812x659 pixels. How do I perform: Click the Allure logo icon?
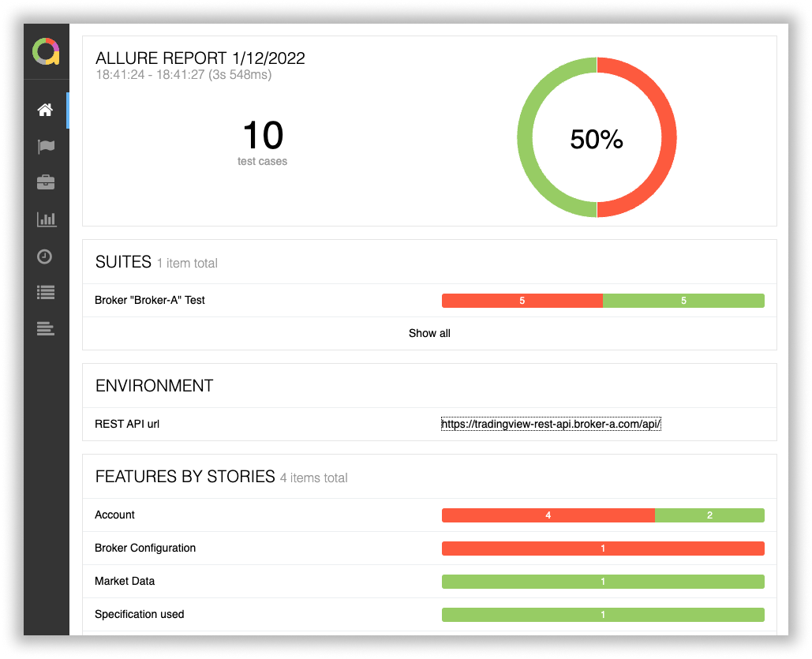(46, 52)
